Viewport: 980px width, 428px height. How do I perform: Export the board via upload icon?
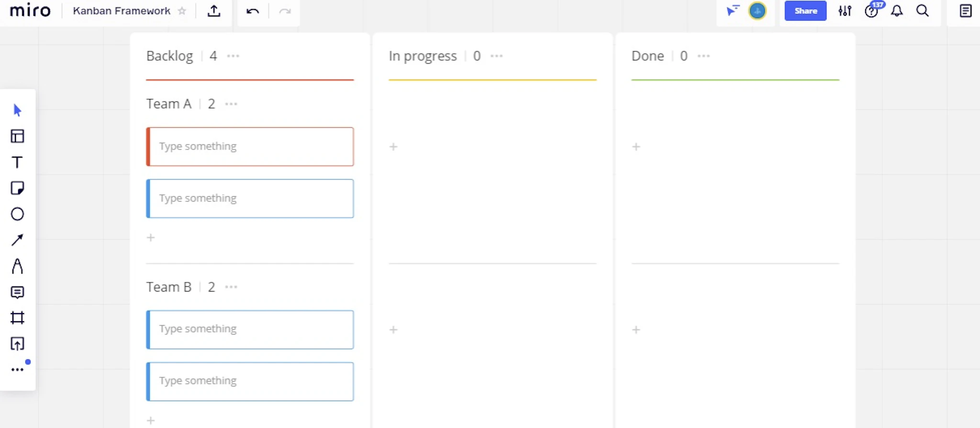click(214, 11)
